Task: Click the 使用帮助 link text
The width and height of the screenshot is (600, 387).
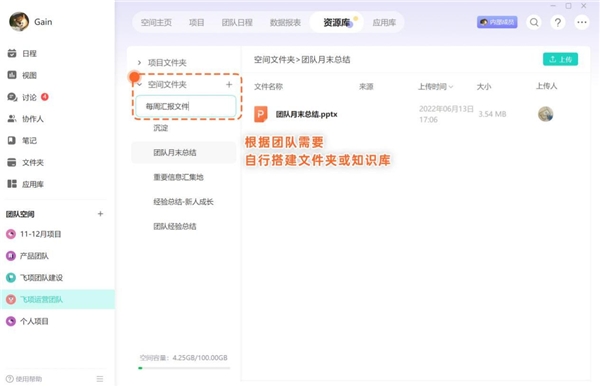Action: pos(29,379)
